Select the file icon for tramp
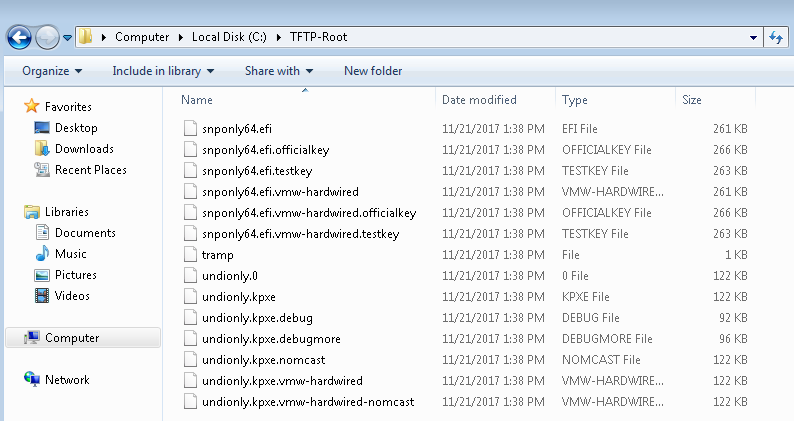794x421 pixels. (x=190, y=254)
